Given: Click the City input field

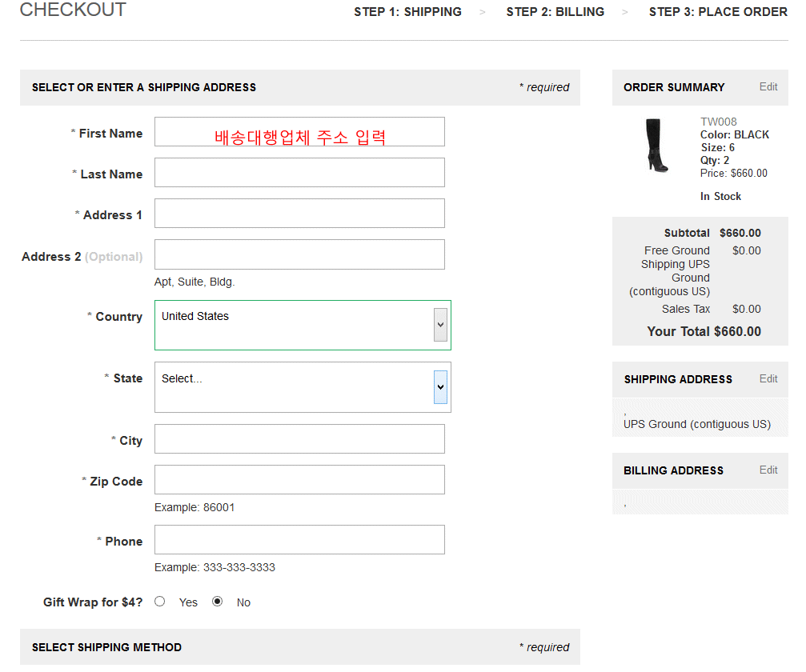Looking at the screenshot, I should click(x=299, y=439).
